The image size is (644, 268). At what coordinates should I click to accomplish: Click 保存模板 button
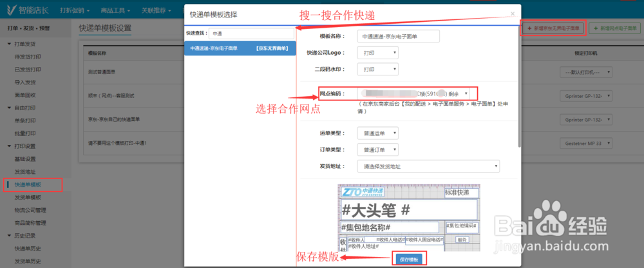point(409,260)
